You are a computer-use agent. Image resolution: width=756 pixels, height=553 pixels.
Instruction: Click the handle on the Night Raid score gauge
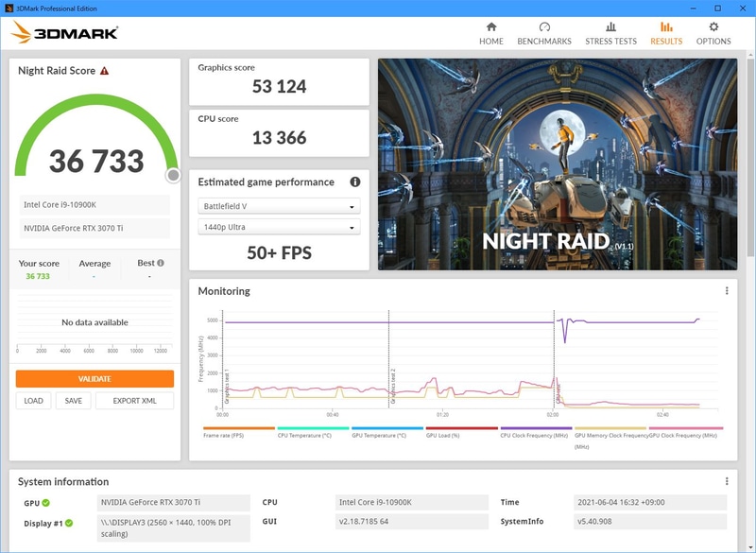click(171, 174)
